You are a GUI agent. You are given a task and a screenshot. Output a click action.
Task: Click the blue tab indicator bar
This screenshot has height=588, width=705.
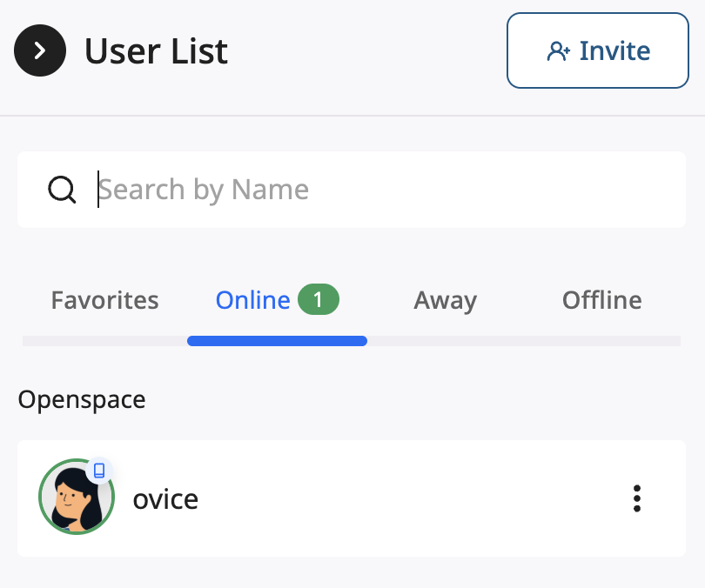pyautogui.click(x=277, y=340)
